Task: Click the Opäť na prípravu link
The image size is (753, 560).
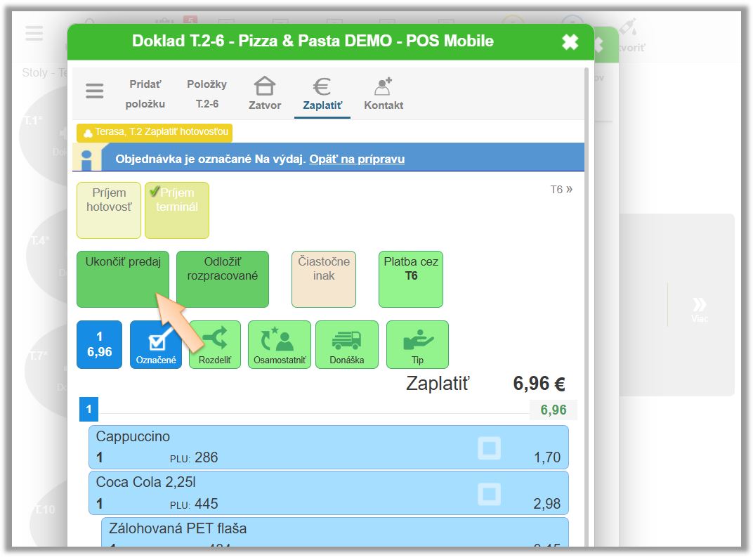Action: click(357, 159)
